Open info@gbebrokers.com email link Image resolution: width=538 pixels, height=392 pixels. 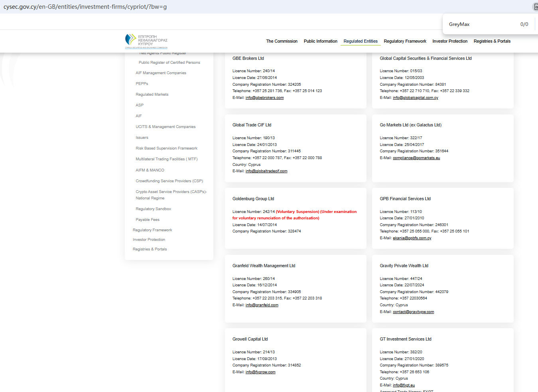pos(264,98)
